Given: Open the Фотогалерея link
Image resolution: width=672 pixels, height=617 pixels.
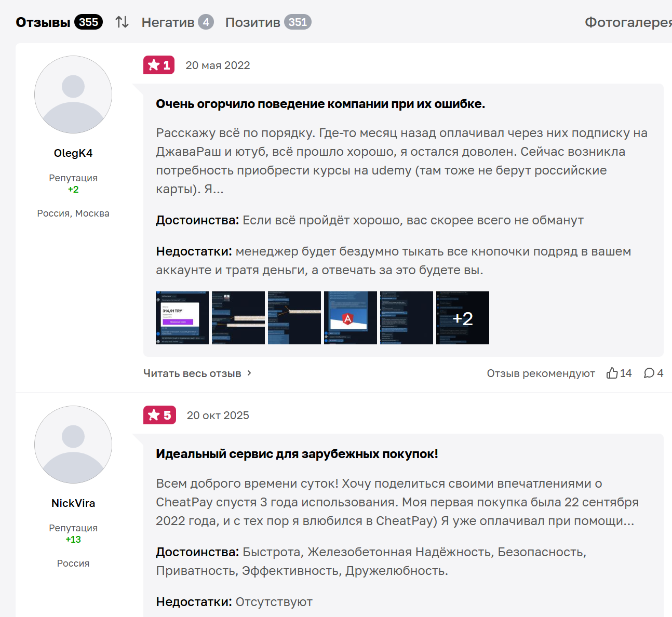Looking at the screenshot, I should click(x=628, y=22).
